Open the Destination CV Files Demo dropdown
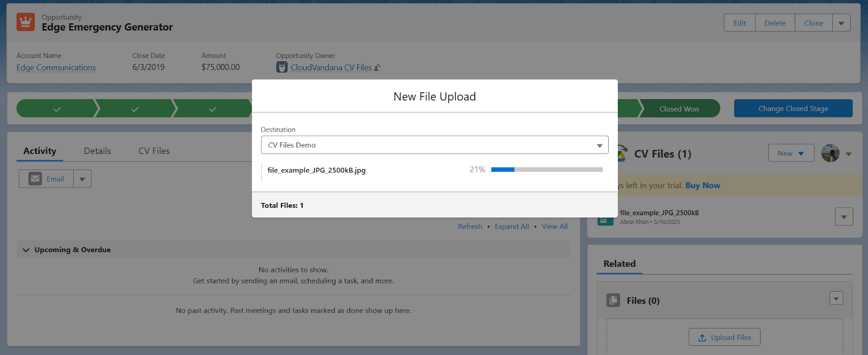The image size is (868, 355). [435, 145]
